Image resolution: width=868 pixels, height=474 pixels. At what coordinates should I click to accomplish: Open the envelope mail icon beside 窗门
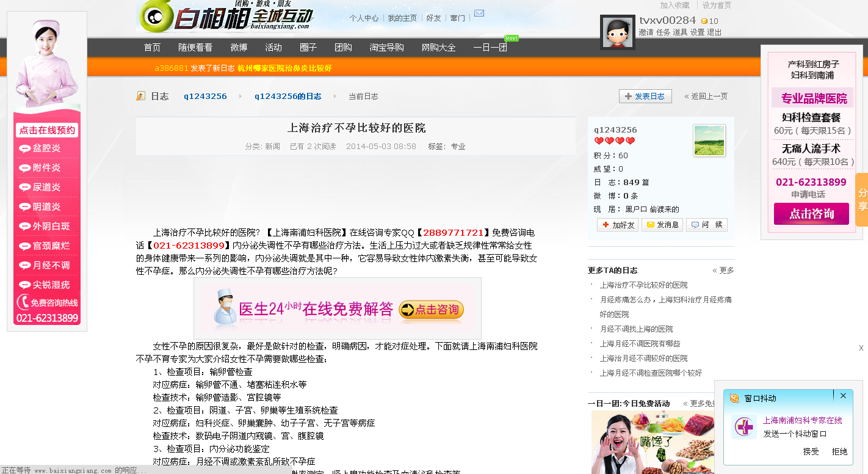click(479, 13)
